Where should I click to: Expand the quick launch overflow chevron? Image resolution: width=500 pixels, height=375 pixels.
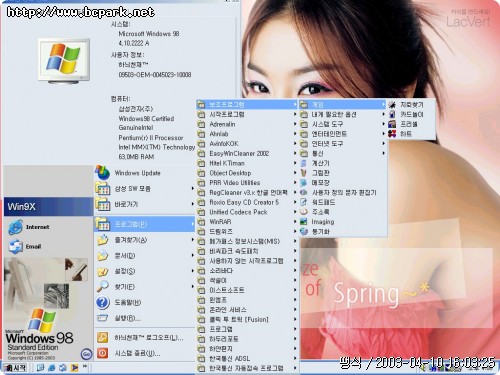[85, 366]
